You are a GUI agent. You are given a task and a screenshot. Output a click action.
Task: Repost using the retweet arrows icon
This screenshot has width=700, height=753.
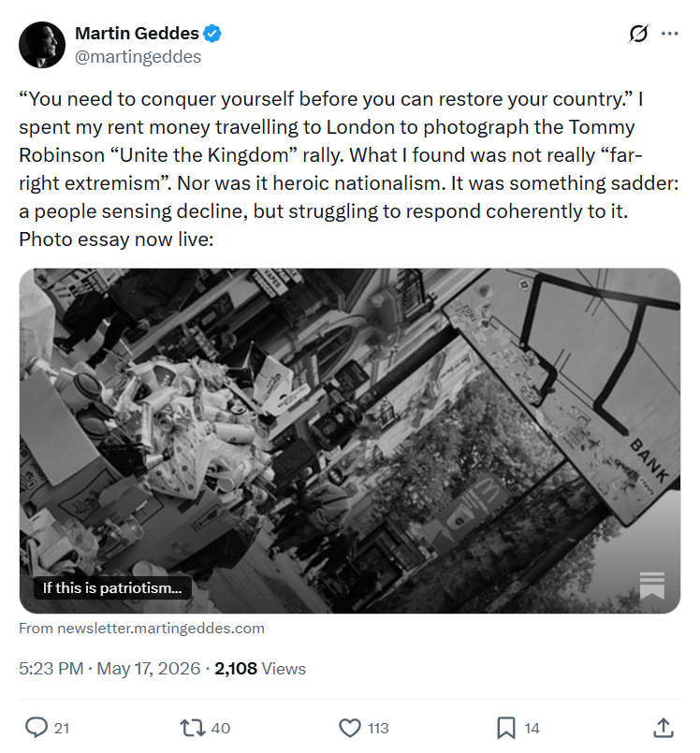[193, 728]
